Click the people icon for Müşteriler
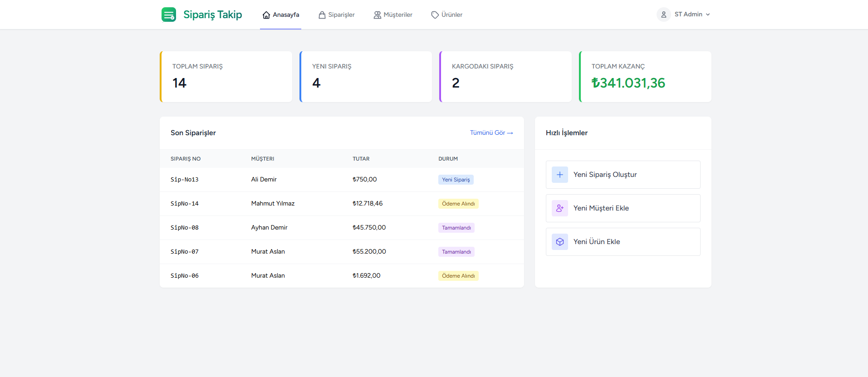 click(x=378, y=15)
